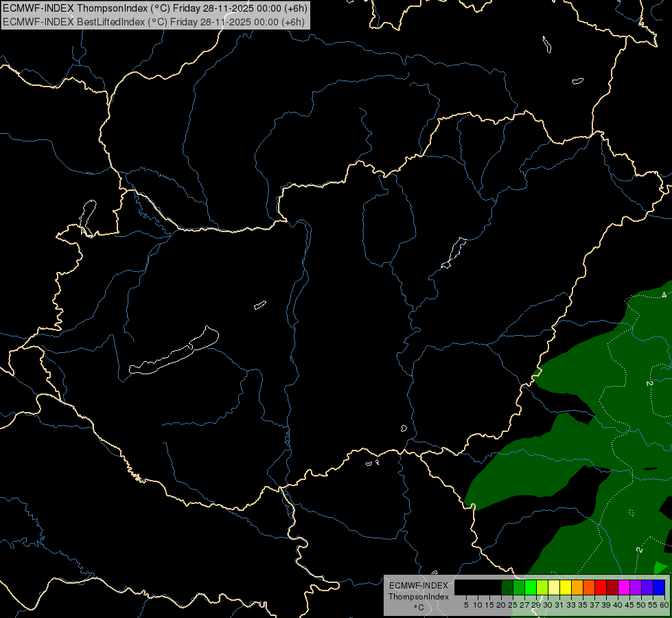Click the ThompsonIndex title line at top
This screenshot has height=618, width=672.
click(154, 8)
